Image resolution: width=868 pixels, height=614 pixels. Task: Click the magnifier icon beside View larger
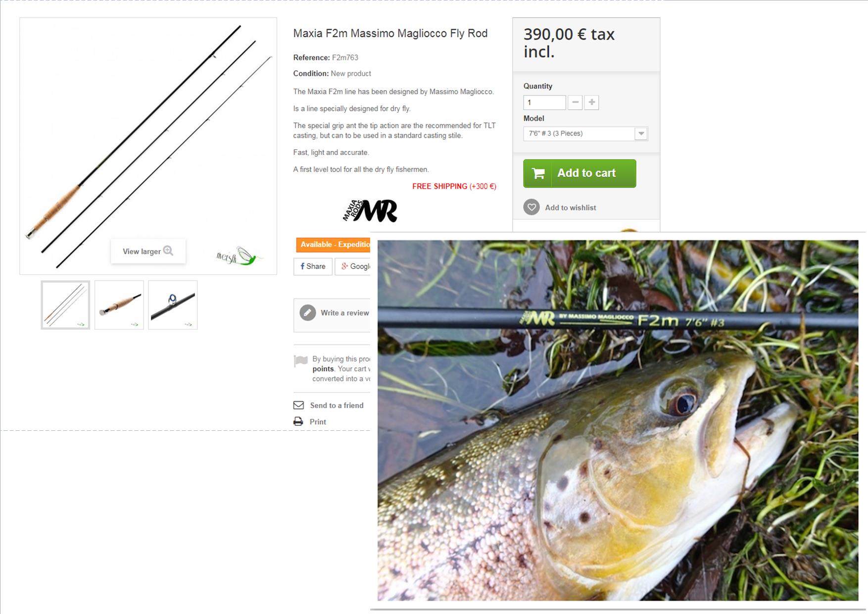168,251
